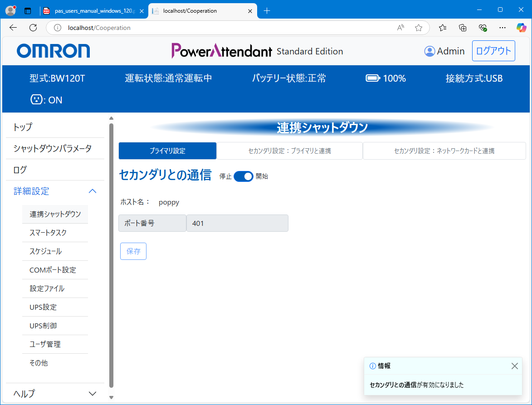Click the browser back arrow
Image resolution: width=532 pixels, height=405 pixels.
tap(13, 28)
